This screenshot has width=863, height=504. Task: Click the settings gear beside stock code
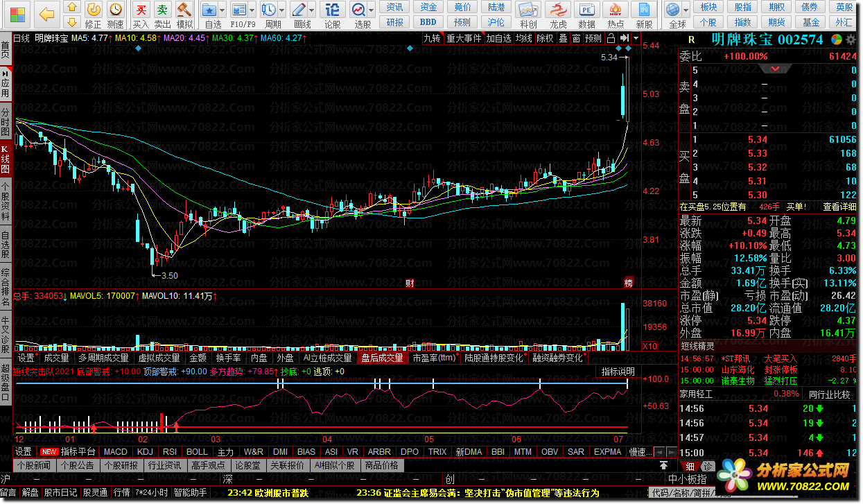pyautogui.click(x=851, y=40)
